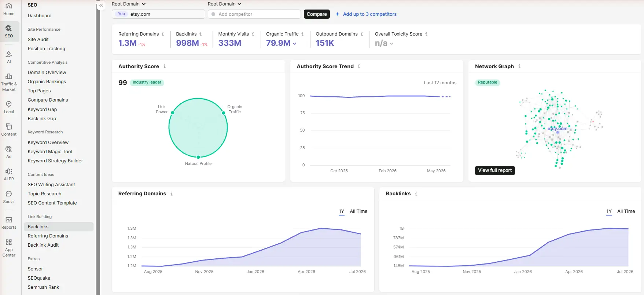Open Organic Rankings menu item
This screenshot has height=295, width=644.
pyautogui.click(x=47, y=82)
